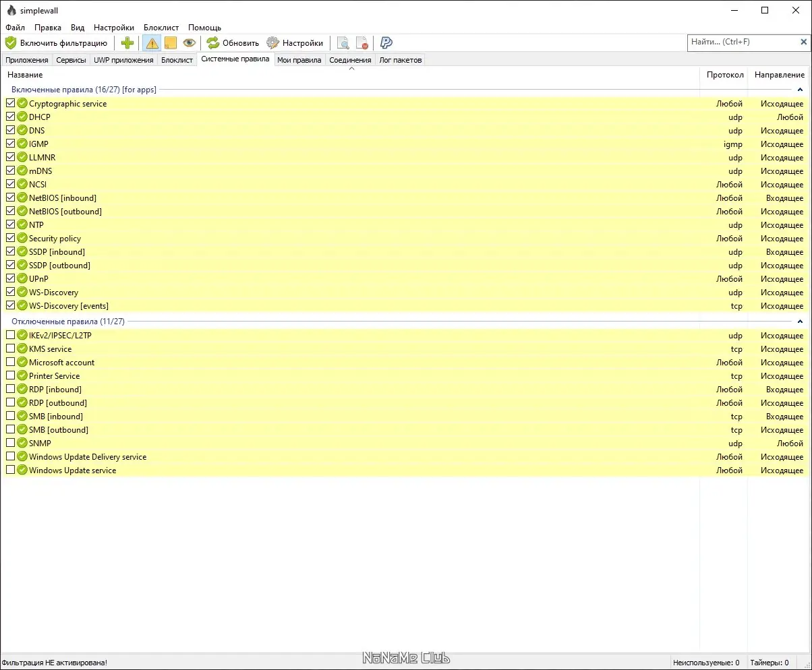Uncheck the DHCP rule checkbox

coord(10,117)
